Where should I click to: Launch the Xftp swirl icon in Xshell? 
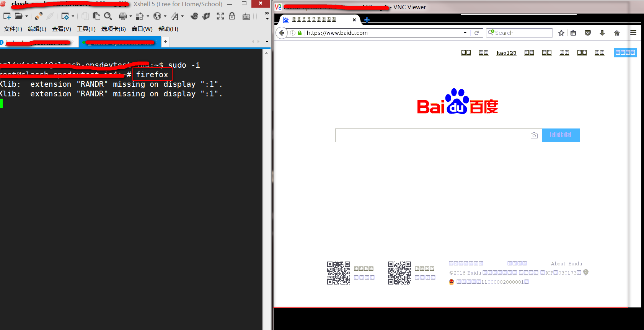tap(194, 16)
